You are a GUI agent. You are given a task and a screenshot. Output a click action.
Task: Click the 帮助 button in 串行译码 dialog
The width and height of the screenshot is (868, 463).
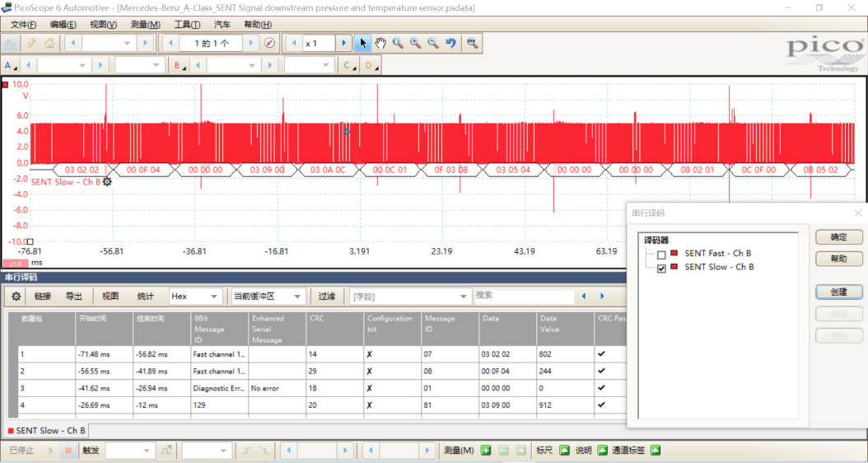tap(838, 258)
